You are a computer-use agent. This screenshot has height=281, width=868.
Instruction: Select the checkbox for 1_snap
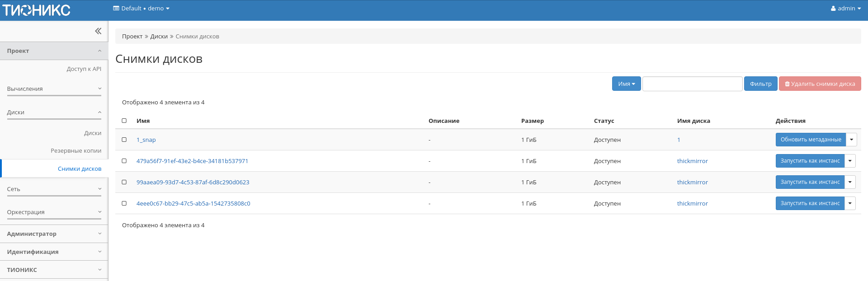click(x=124, y=140)
